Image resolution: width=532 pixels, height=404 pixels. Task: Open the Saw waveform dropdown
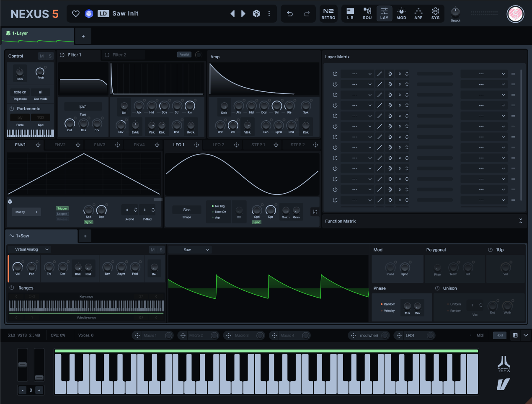pyautogui.click(x=190, y=249)
